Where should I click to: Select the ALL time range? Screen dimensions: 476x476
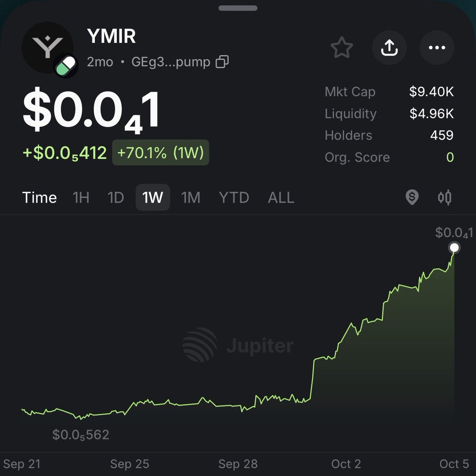click(281, 198)
